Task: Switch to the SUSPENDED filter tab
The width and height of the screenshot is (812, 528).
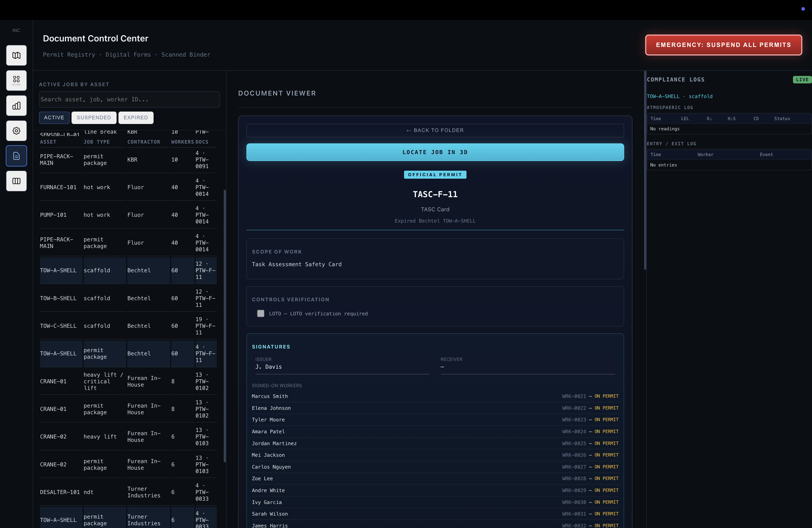Action: click(x=94, y=118)
